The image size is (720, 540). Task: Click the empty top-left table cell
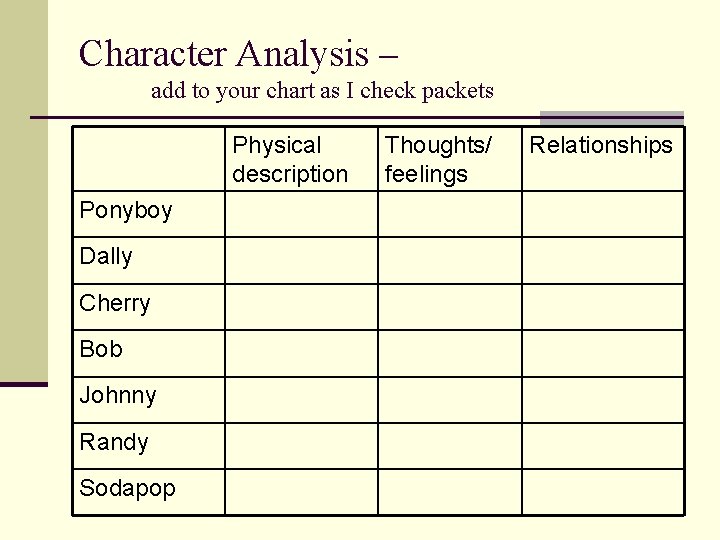(x=149, y=159)
